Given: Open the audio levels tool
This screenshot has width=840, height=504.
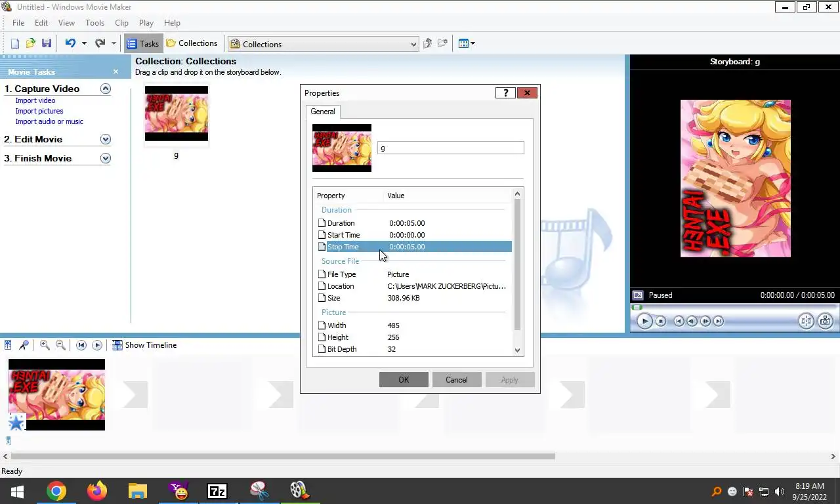Looking at the screenshot, I should click(x=8, y=345).
